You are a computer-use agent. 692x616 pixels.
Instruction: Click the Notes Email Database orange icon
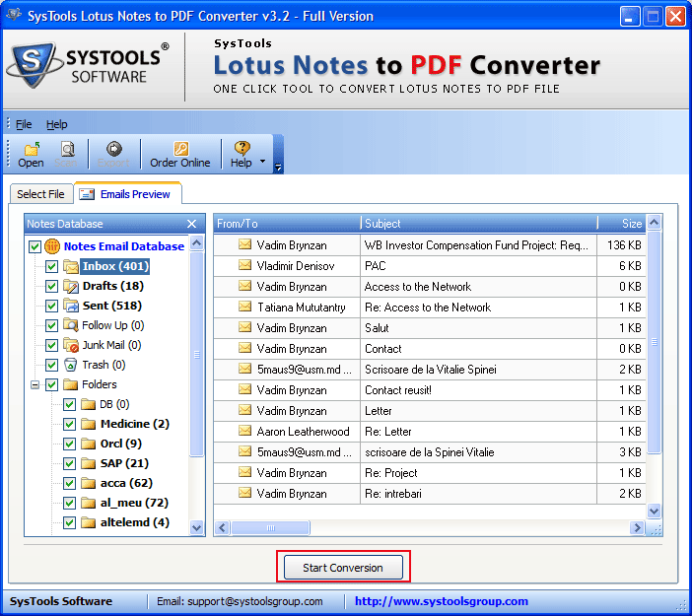(52, 246)
